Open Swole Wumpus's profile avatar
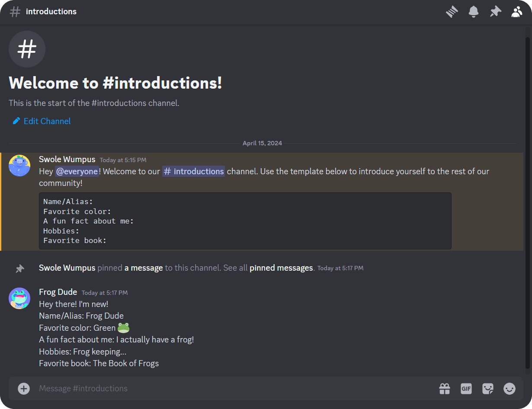Viewport: 532px width, 409px height. coord(19,166)
